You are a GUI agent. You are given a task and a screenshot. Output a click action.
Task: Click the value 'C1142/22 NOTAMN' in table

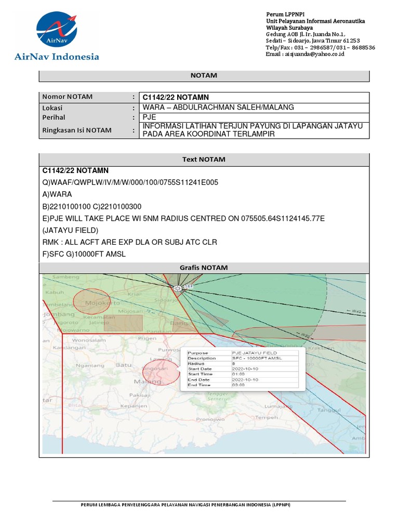tap(176, 97)
